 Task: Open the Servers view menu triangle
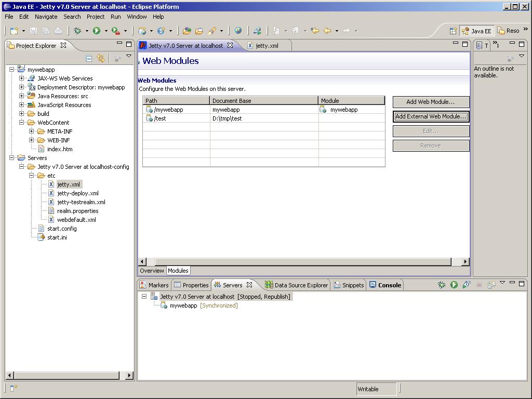502,282
